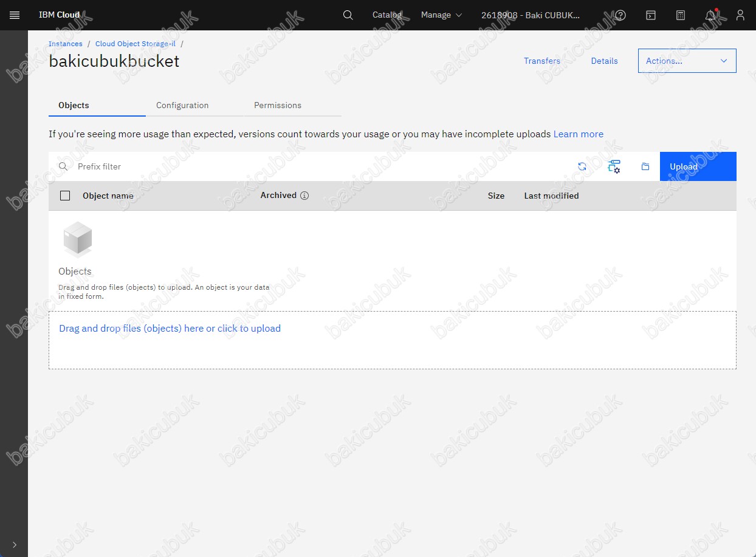Image resolution: width=756 pixels, height=557 pixels.
Task: Tick the select-all objects checkbox
Action: (x=65, y=196)
